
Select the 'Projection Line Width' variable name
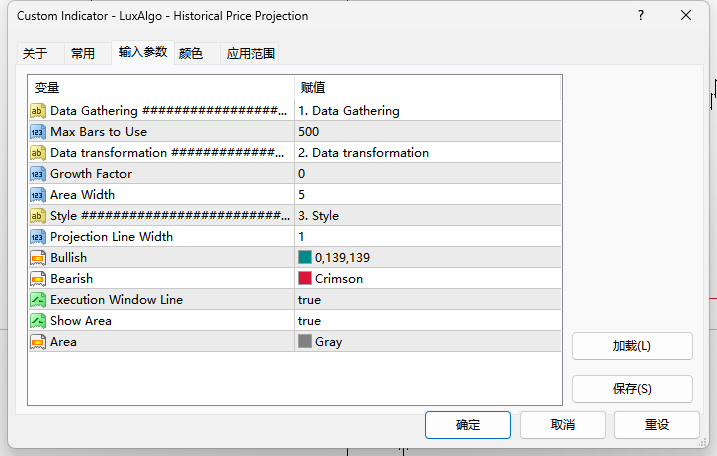112,237
